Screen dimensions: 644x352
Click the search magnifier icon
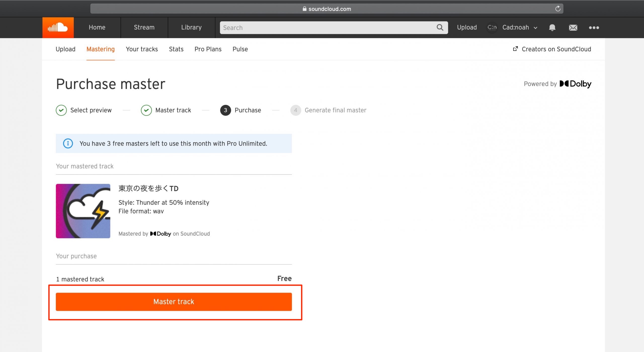click(x=440, y=27)
